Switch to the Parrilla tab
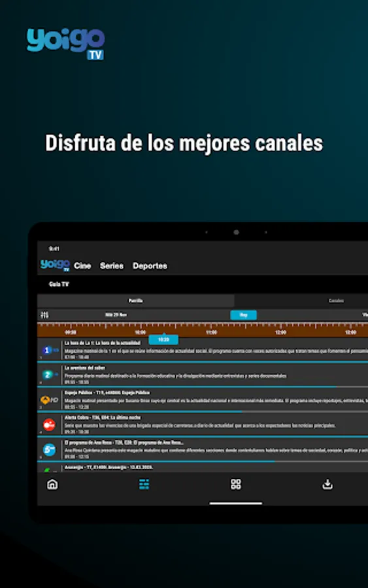 [136, 301]
